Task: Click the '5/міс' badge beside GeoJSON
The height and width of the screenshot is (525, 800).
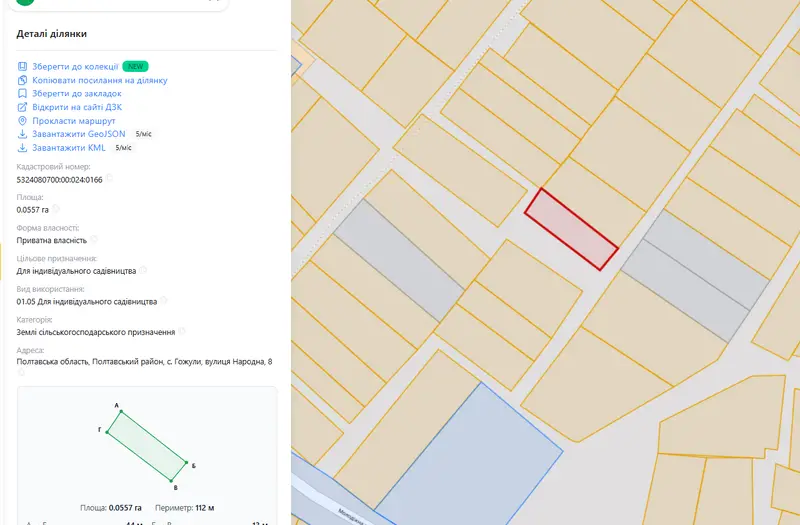Action: [x=143, y=134]
